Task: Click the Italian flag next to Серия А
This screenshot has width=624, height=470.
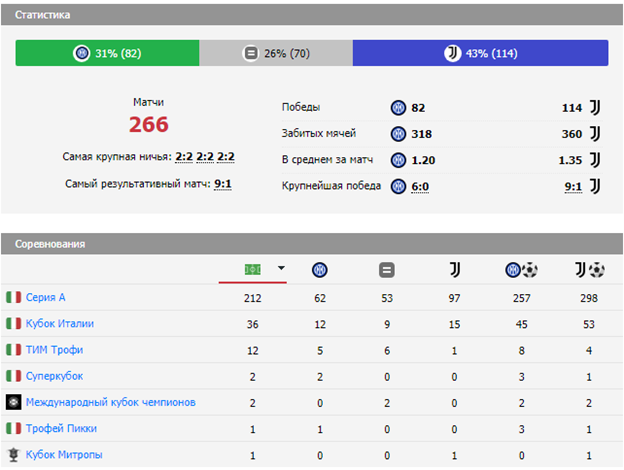Action: [13, 298]
